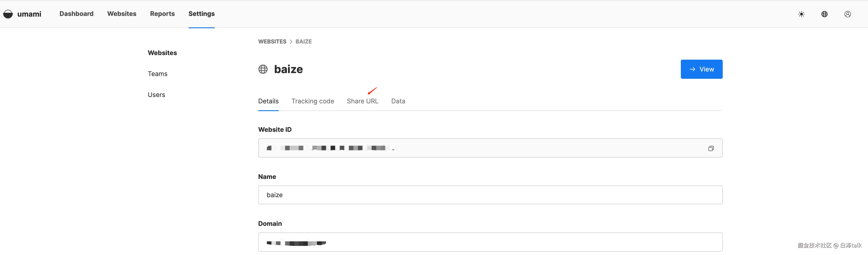Select the Settings nav item
Image resolution: width=868 pixels, height=255 pixels.
pyautogui.click(x=201, y=14)
